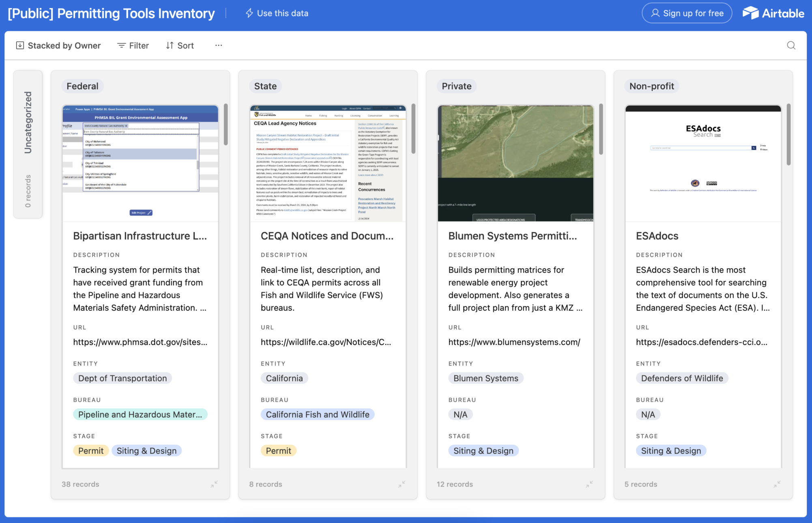Open the ESAdocs card title
The image size is (812, 523).
tap(657, 236)
